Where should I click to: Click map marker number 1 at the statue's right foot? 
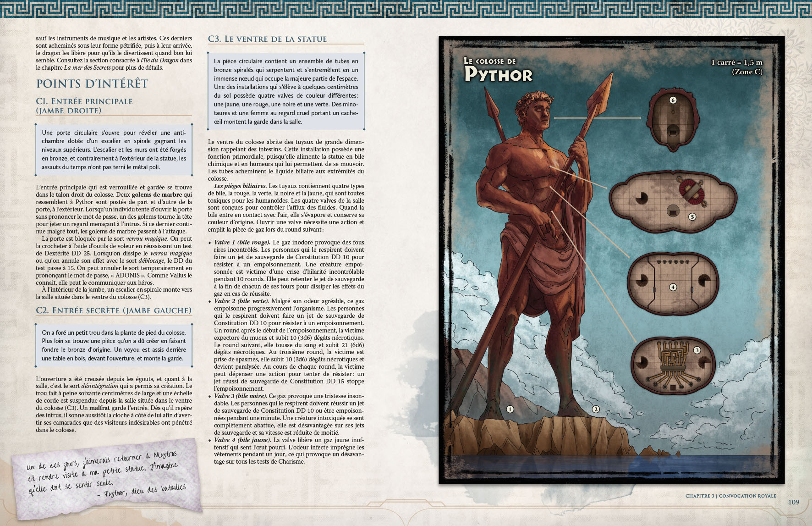pyautogui.click(x=510, y=409)
